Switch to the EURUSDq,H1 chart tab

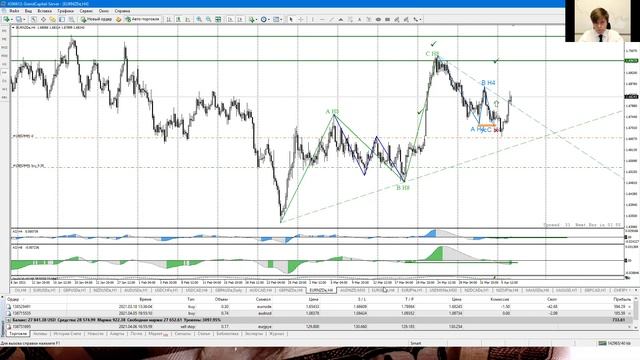(44, 290)
